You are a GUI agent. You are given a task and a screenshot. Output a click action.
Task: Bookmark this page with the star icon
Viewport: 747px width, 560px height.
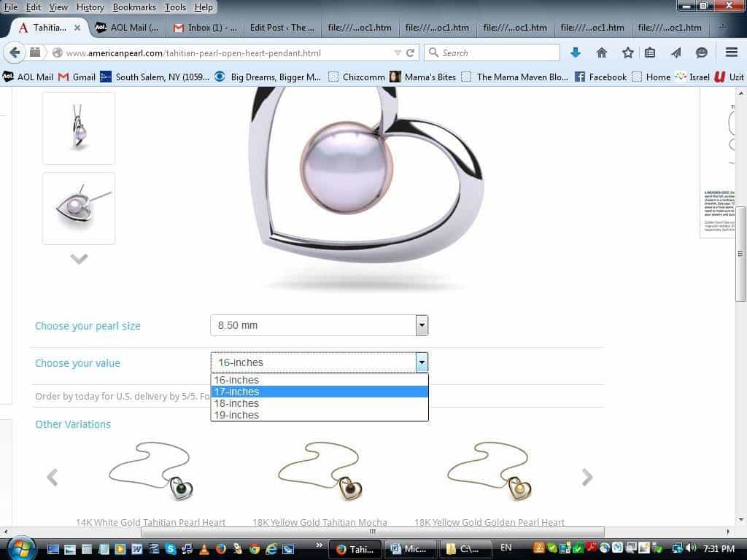[x=628, y=52]
